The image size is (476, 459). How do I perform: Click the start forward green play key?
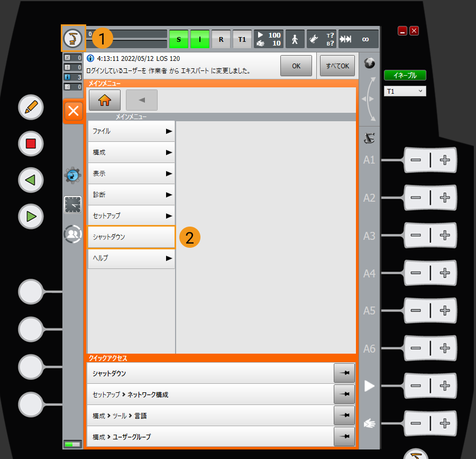(31, 217)
